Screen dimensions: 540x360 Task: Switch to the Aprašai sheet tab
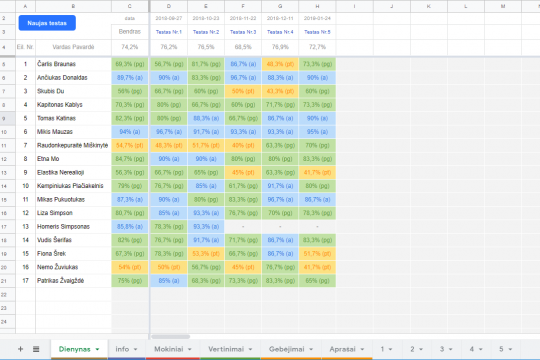342,349
